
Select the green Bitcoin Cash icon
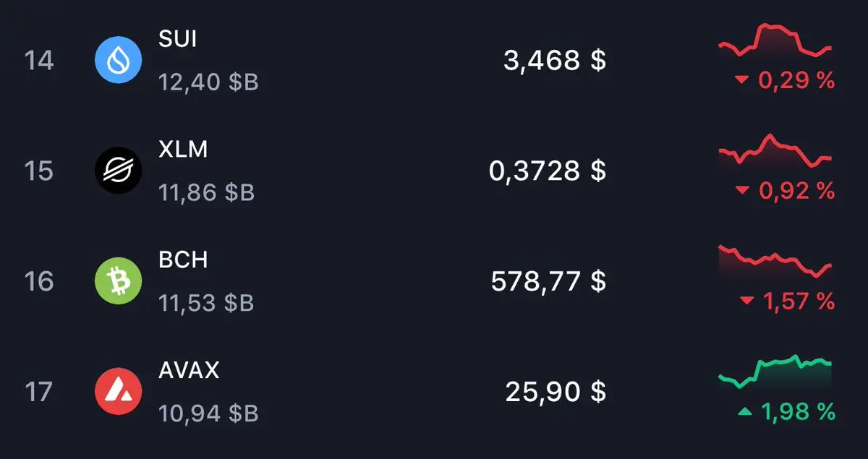click(x=118, y=280)
